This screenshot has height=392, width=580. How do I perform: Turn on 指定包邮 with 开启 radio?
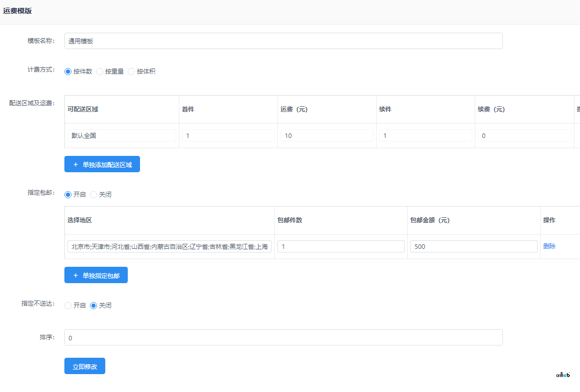coord(68,195)
